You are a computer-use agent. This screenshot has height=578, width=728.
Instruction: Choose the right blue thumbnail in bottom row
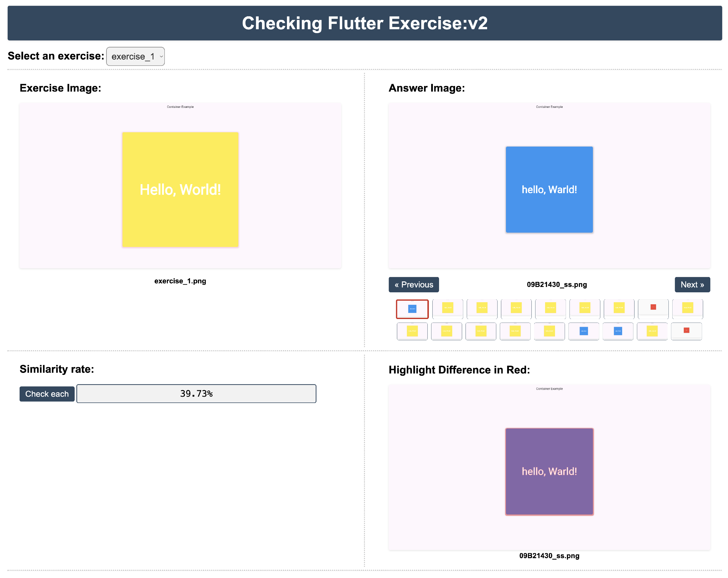[618, 331]
